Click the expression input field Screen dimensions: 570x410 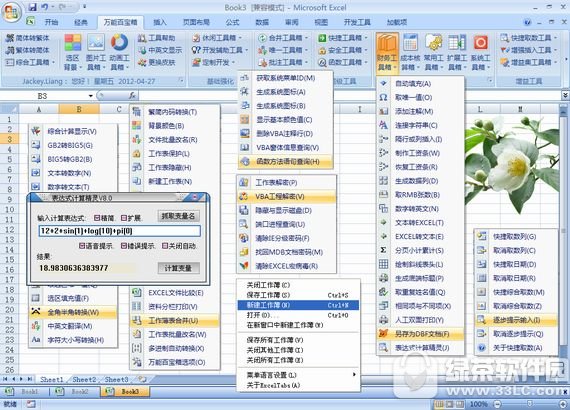(x=119, y=231)
